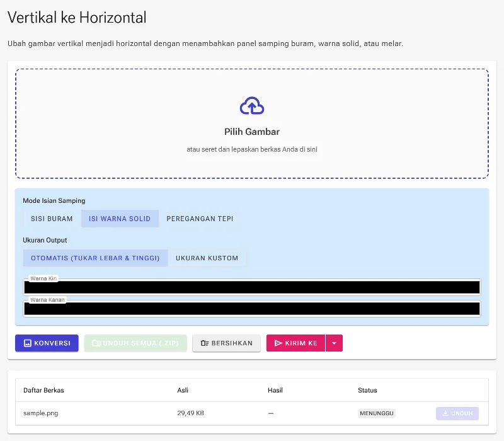Choose Ukuran Kustom output size
504x441 pixels.
[207, 258]
